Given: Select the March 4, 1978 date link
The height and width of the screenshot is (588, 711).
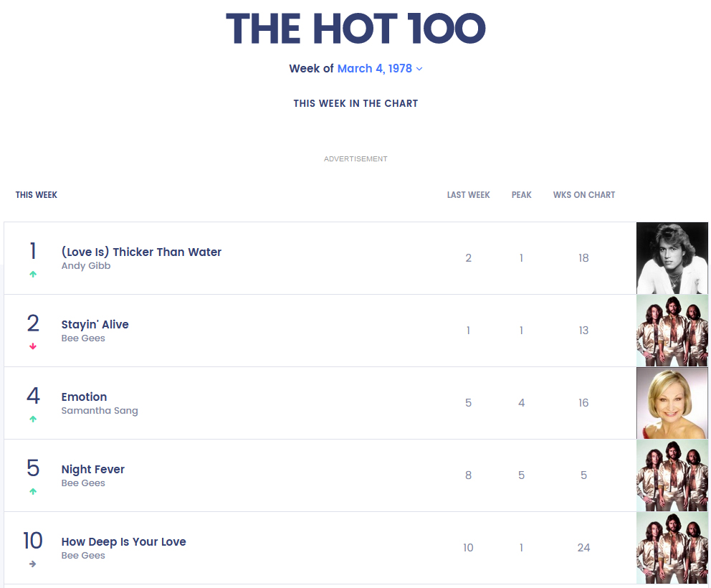Looking at the screenshot, I should point(374,69).
